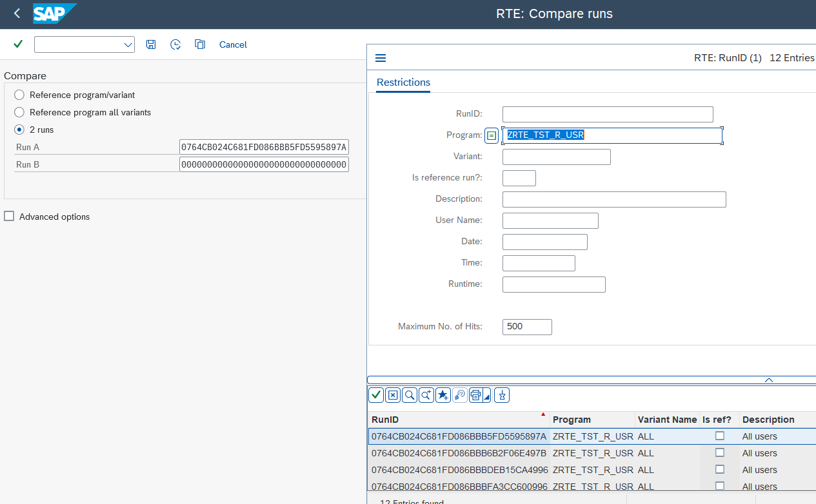Select the 2 runs radio button

[x=19, y=130]
